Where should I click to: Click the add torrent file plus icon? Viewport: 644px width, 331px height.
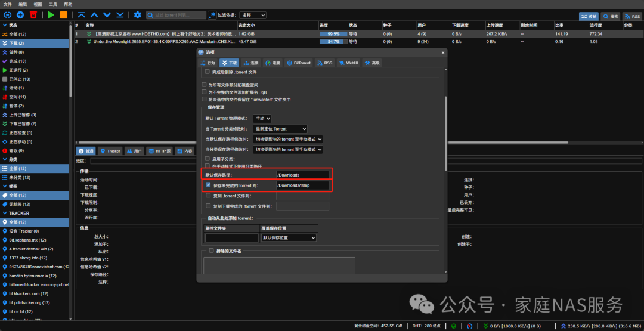20,15
